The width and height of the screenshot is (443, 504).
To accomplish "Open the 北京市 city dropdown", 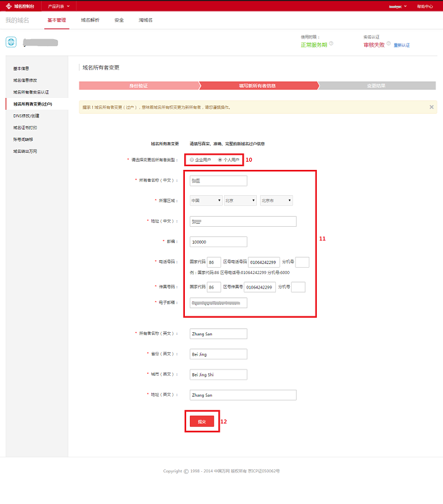I will (276, 200).
